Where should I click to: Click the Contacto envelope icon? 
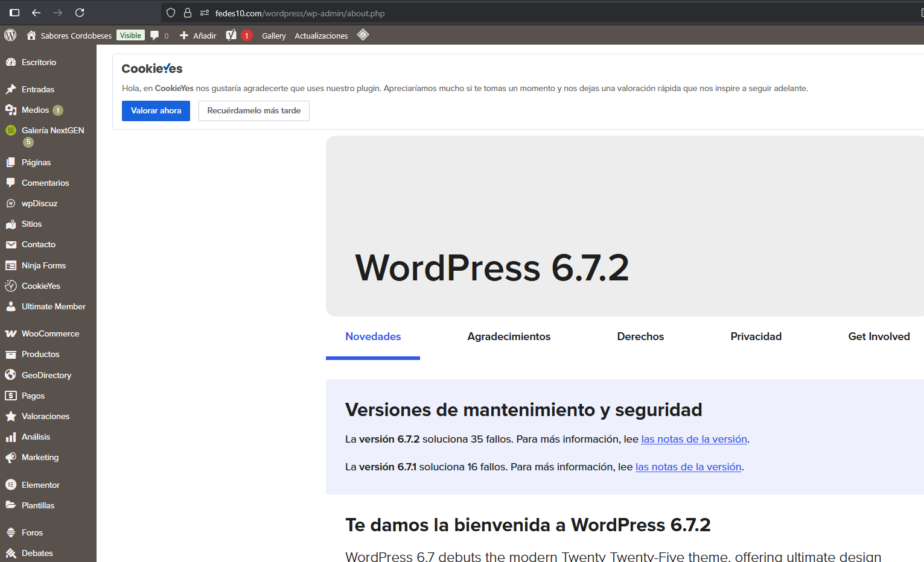point(11,244)
